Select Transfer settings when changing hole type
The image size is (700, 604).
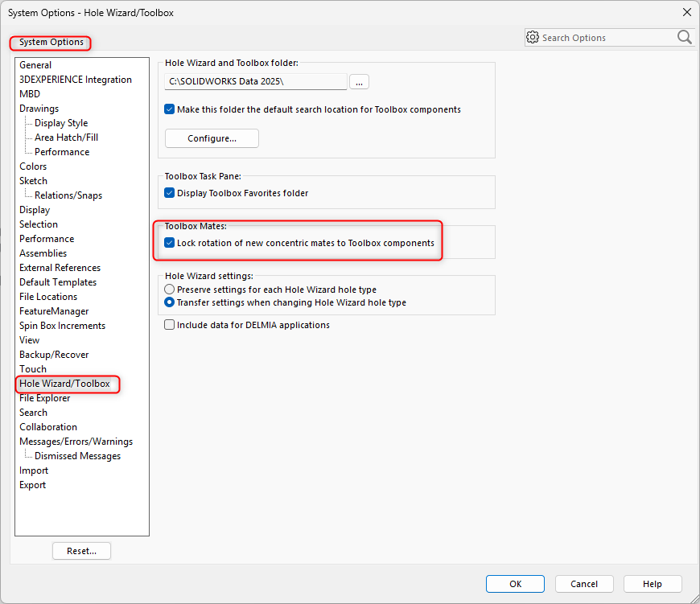tap(170, 303)
